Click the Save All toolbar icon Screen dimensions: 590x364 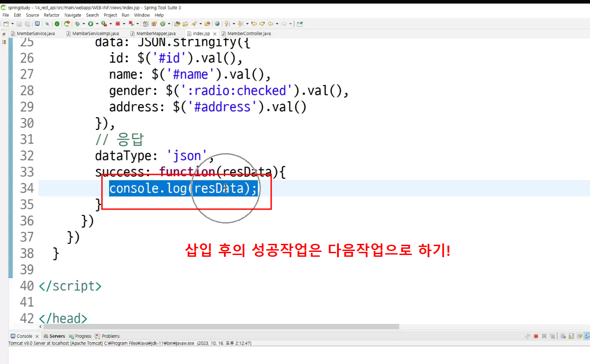tap(27, 24)
